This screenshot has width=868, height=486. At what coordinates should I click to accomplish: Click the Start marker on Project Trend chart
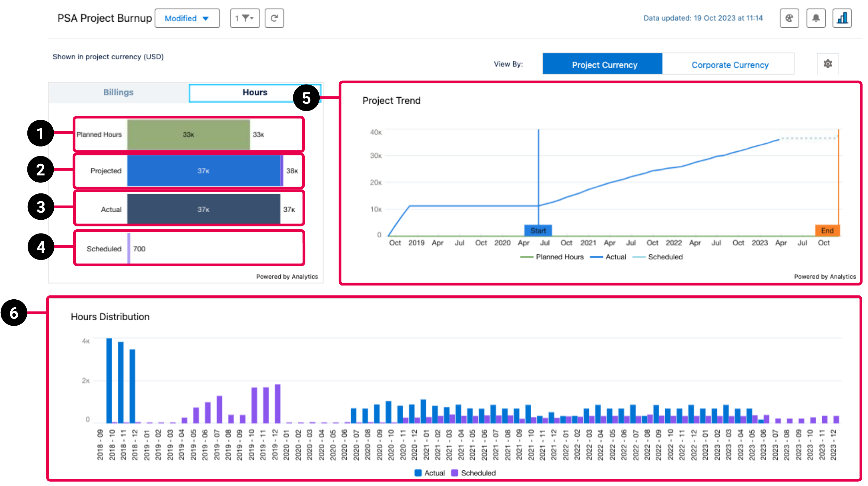coord(538,230)
